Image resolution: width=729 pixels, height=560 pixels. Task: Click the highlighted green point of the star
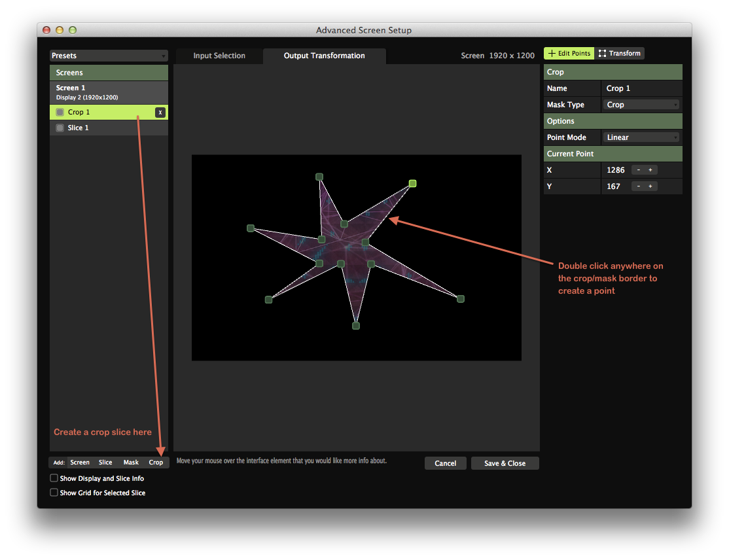point(412,184)
